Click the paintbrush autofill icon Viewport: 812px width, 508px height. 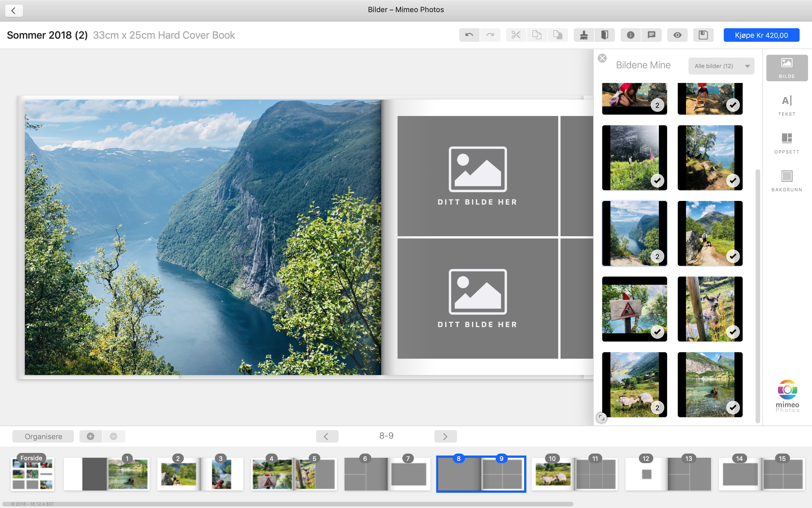tap(584, 35)
